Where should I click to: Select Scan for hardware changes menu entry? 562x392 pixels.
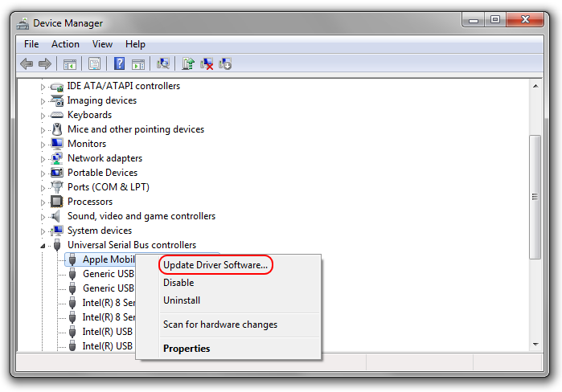coord(220,325)
